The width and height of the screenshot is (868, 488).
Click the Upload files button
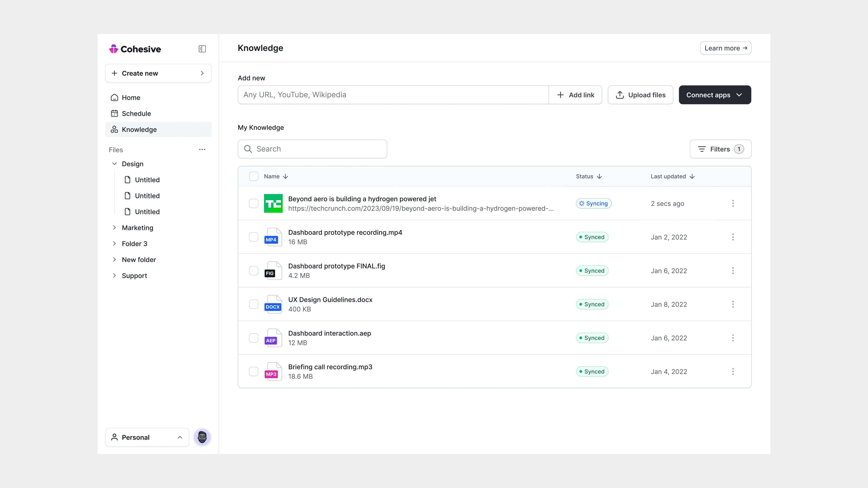640,95
